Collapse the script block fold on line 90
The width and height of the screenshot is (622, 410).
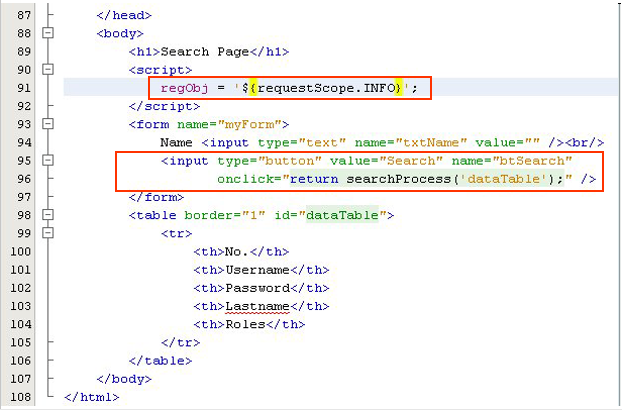48,69
